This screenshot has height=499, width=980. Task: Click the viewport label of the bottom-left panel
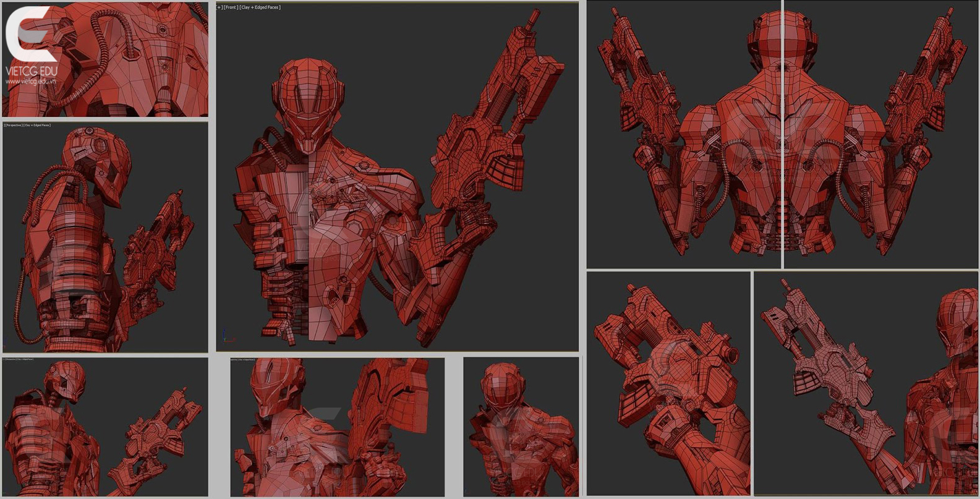19,359
